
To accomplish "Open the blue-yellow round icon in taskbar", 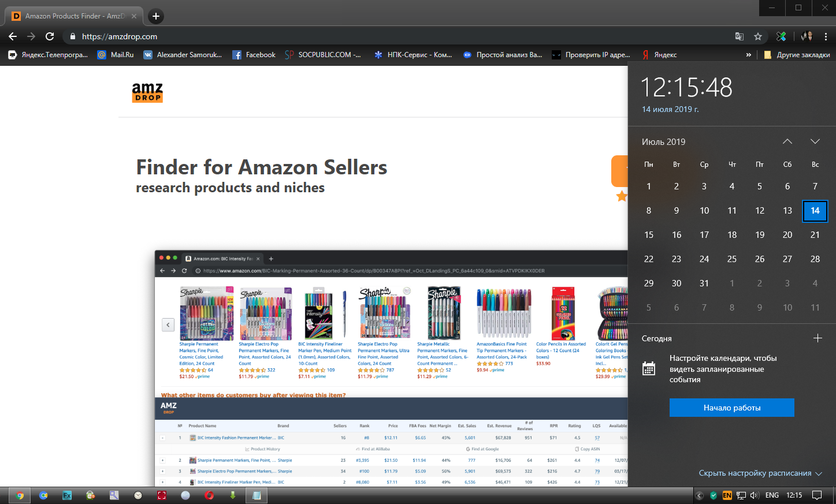I will click(43, 495).
